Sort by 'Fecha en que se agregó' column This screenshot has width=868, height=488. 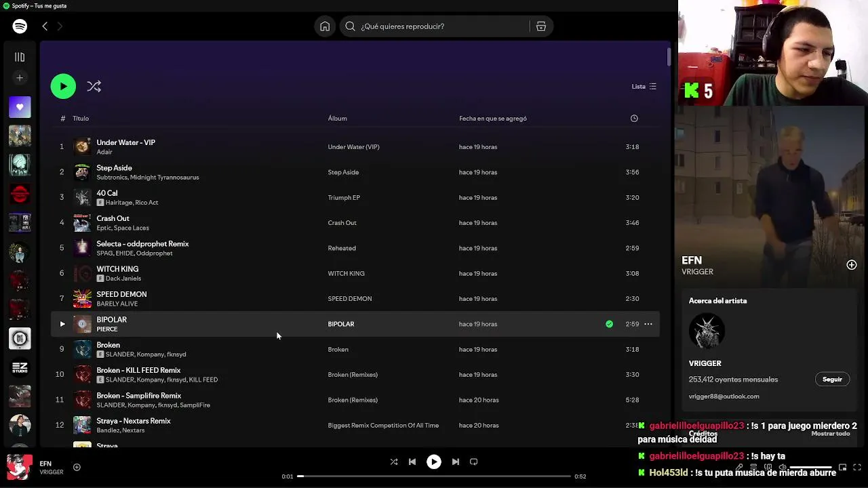[x=493, y=119]
